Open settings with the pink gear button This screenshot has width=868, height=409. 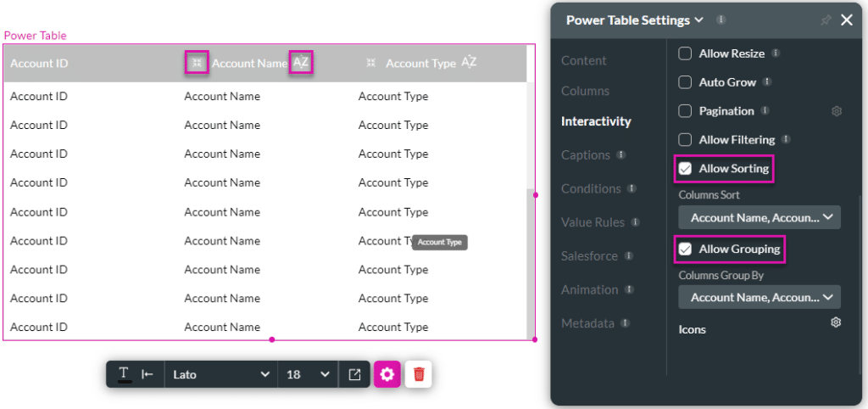387,374
